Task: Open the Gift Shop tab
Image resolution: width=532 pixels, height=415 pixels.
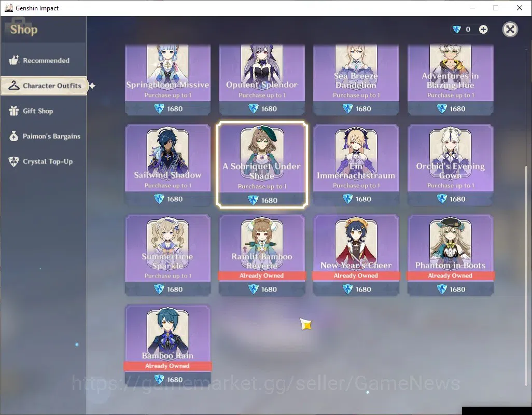Action: coord(44,111)
